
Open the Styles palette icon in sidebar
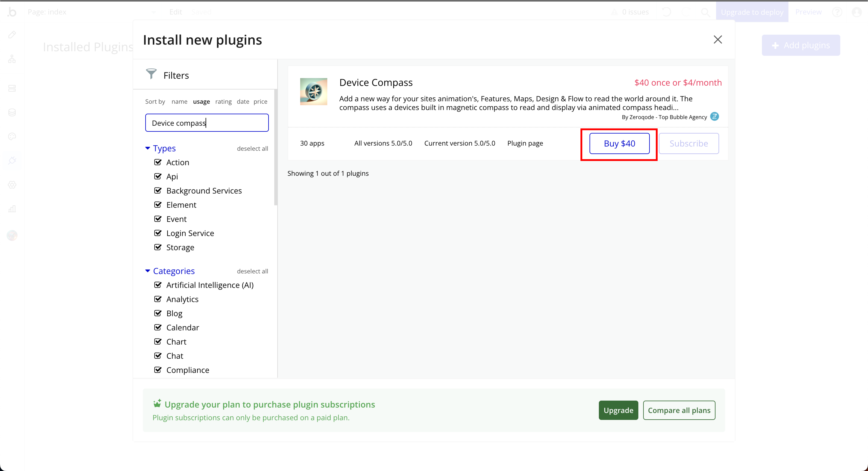(x=12, y=136)
